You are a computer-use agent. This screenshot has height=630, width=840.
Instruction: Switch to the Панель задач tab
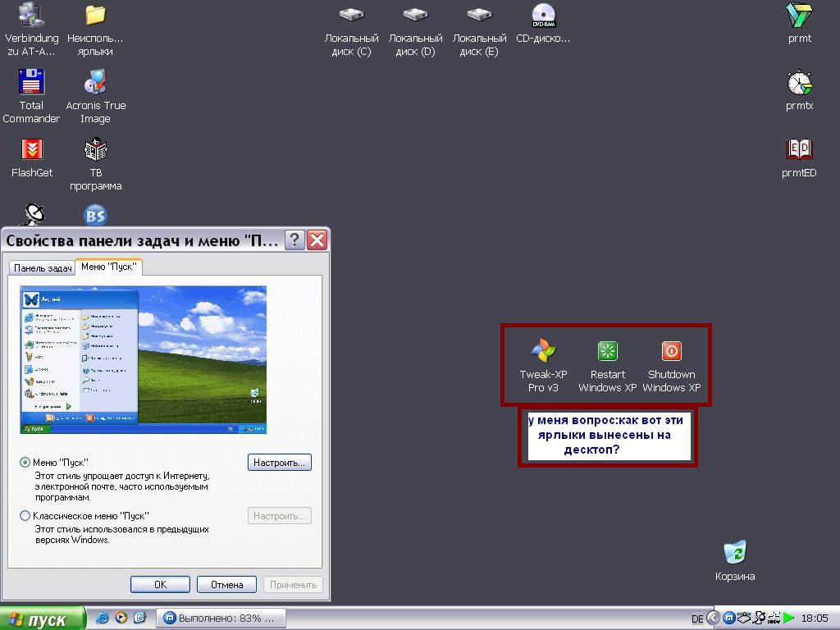pyautogui.click(x=43, y=268)
